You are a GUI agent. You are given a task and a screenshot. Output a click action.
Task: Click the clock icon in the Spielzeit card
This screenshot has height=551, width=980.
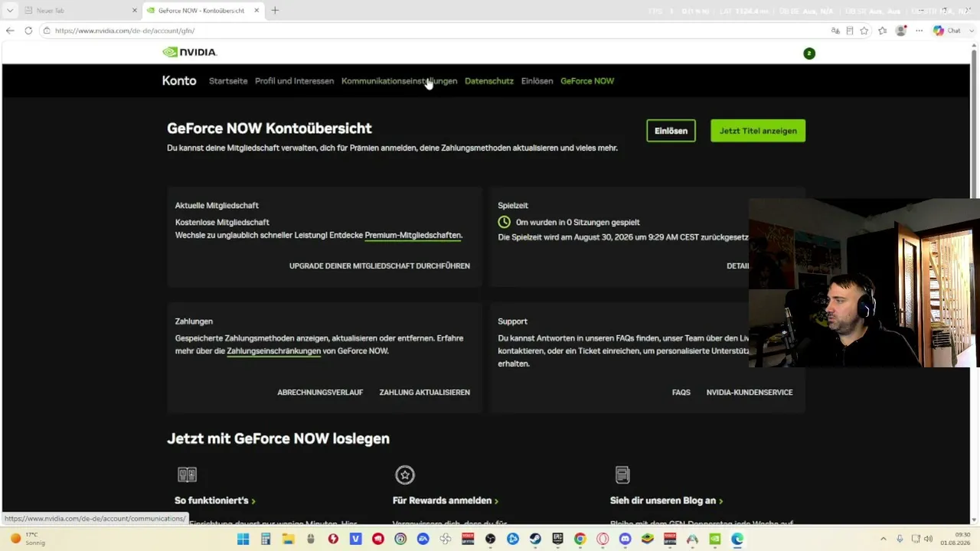click(x=504, y=222)
